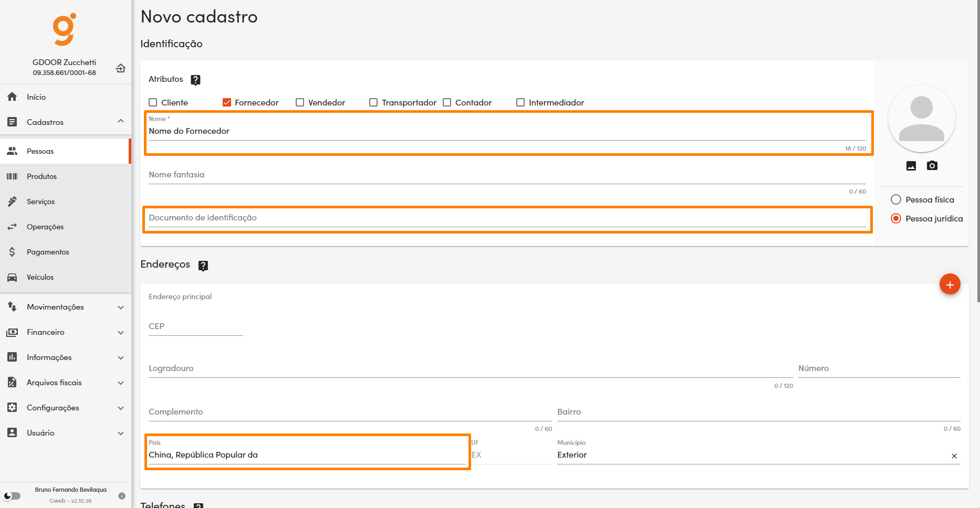
Task: Click the Arquivos fiscais document icon
Action: click(x=12, y=382)
